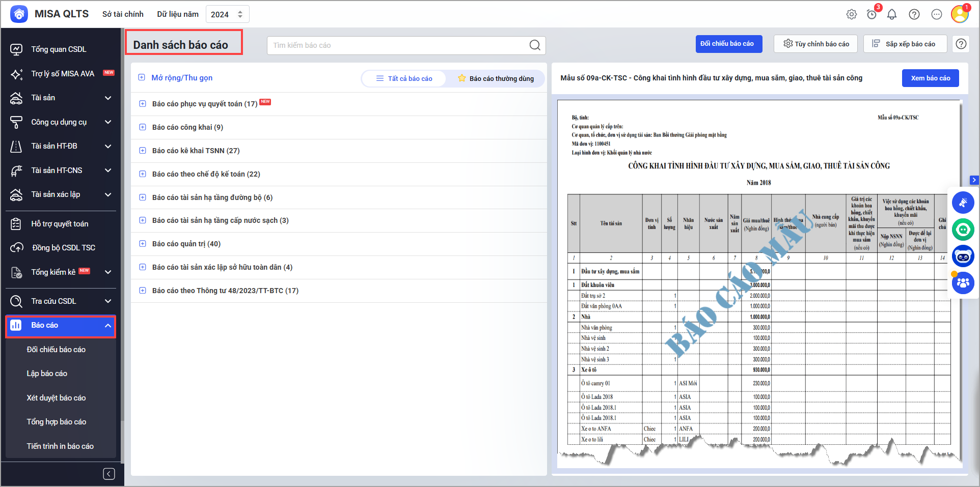Image resolution: width=980 pixels, height=487 pixels.
Task: Click the Xem báo cáo button
Action: coord(930,78)
